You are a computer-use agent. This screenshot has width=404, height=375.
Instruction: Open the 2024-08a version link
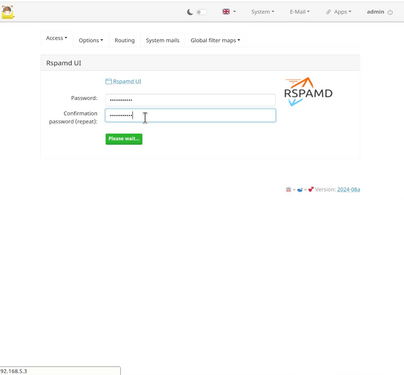(x=348, y=190)
